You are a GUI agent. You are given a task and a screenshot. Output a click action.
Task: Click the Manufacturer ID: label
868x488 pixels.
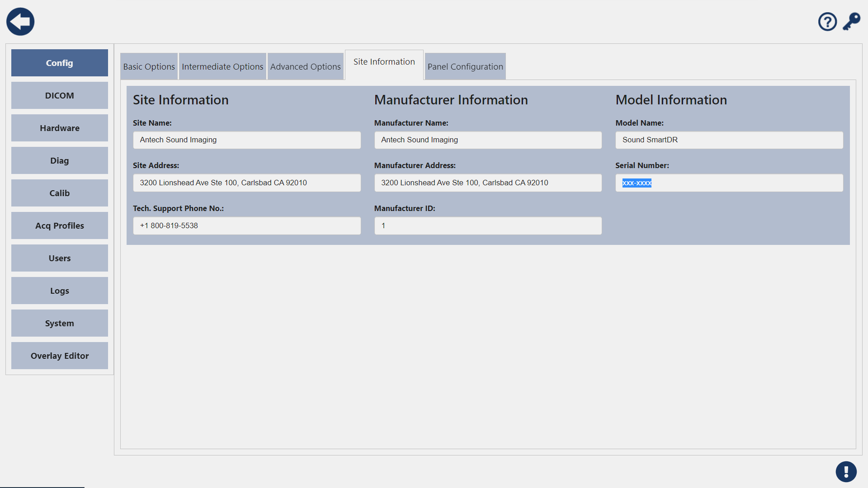(x=405, y=208)
